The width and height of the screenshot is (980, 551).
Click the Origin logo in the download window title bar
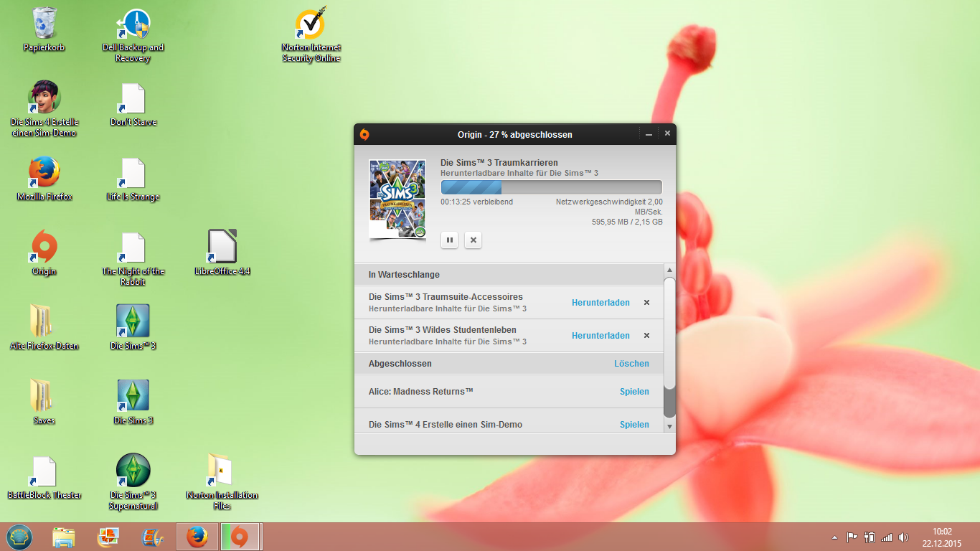364,134
